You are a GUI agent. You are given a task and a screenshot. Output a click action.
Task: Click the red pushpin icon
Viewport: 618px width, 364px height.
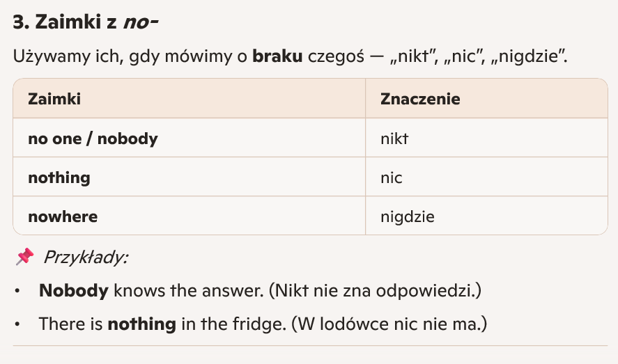tap(24, 257)
